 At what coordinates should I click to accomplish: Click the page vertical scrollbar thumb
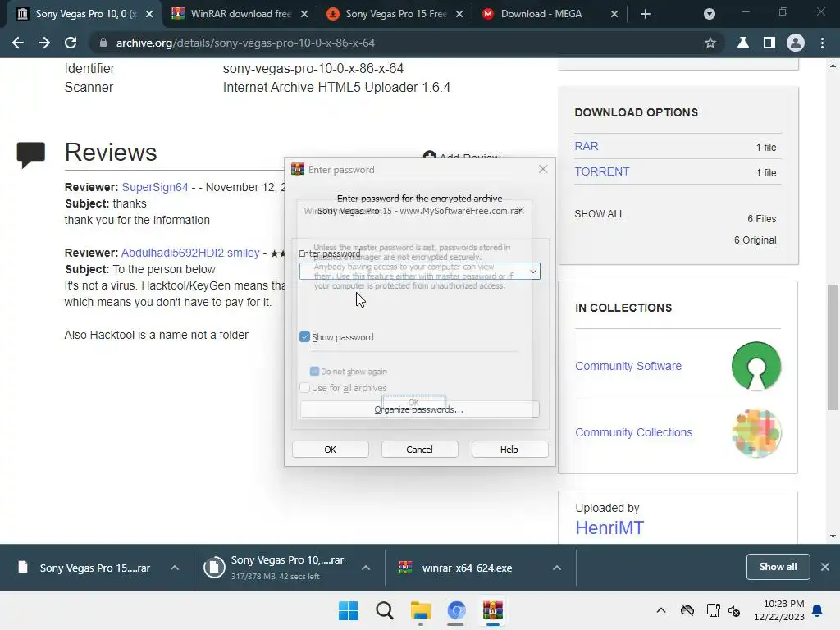(833, 347)
